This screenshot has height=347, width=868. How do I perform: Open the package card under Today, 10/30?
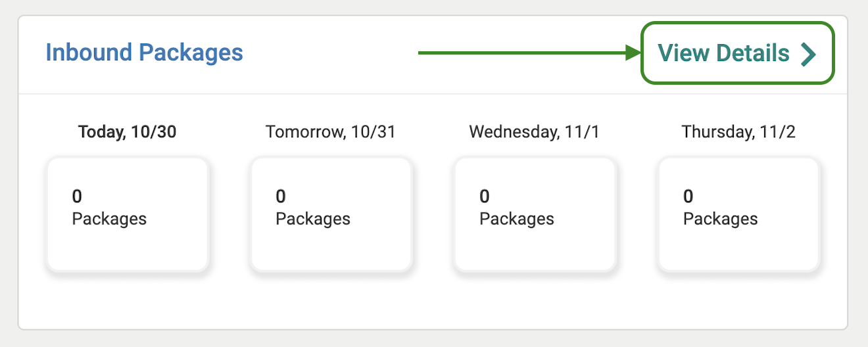[x=127, y=214]
